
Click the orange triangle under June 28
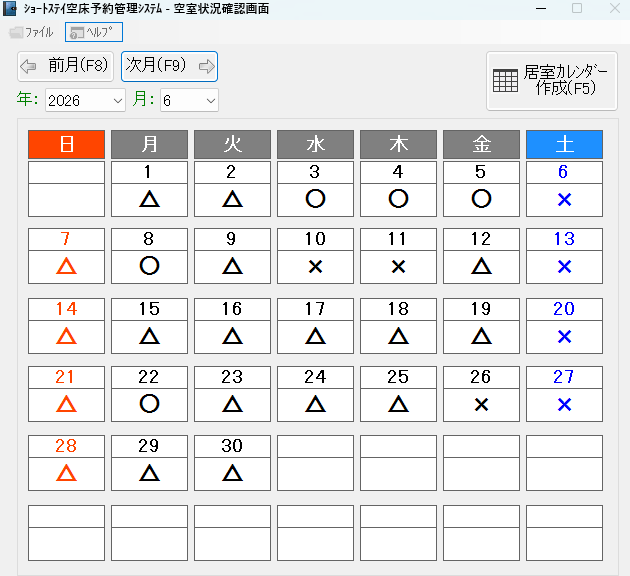66,472
